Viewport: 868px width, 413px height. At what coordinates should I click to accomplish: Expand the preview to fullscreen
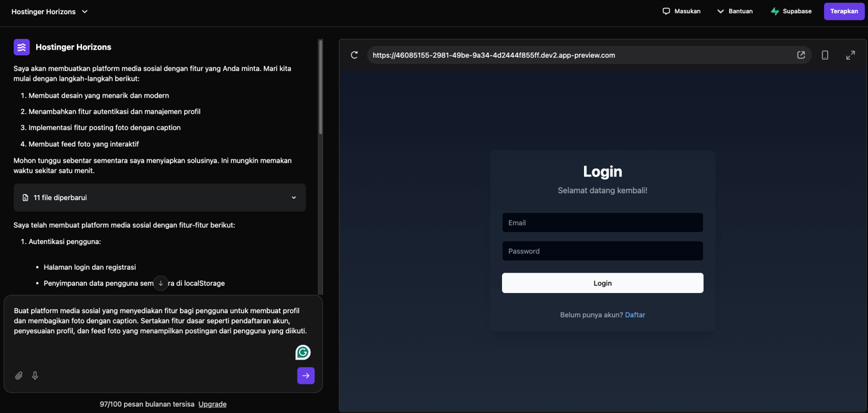point(850,55)
